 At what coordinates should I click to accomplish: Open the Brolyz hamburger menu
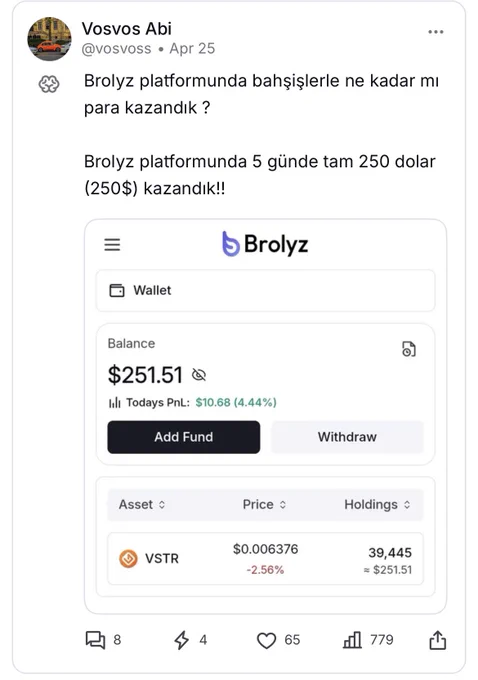112,245
